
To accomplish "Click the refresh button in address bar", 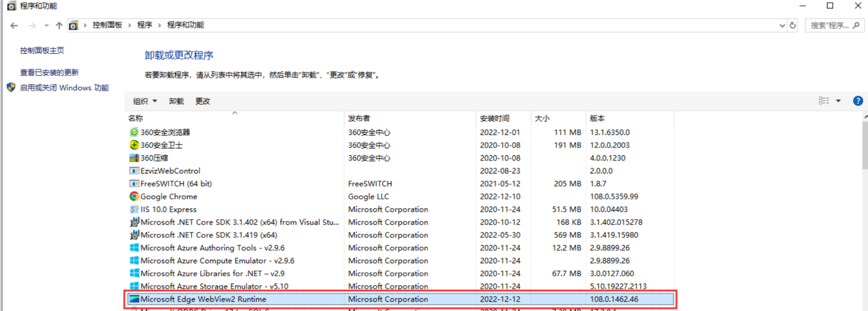I will 793,25.
